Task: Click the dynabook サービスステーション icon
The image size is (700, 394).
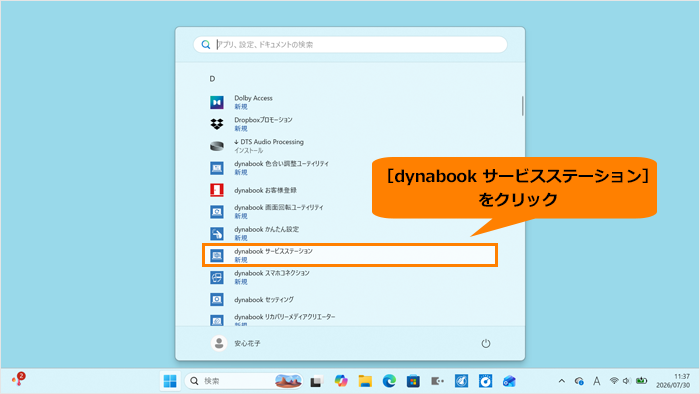Action: click(217, 255)
